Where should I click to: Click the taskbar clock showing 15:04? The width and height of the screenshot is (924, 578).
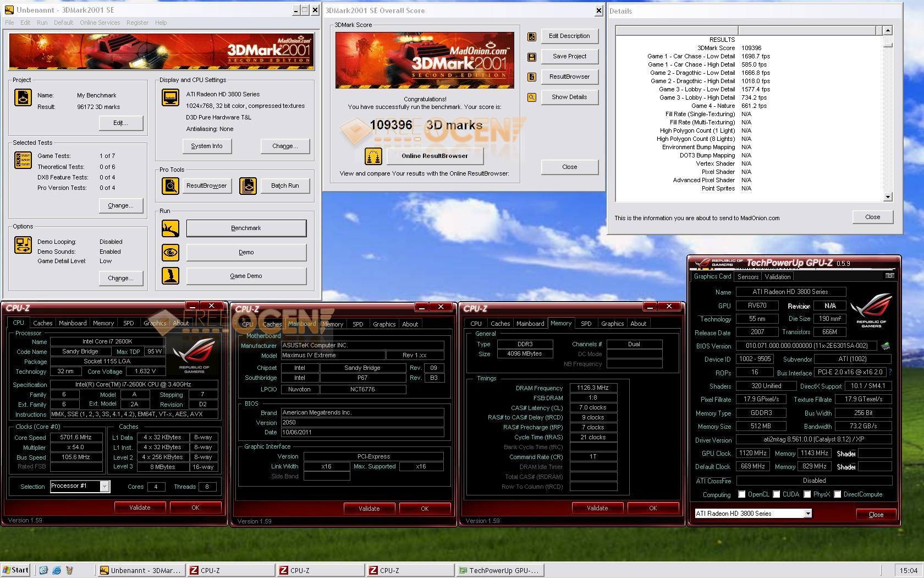[x=908, y=570]
